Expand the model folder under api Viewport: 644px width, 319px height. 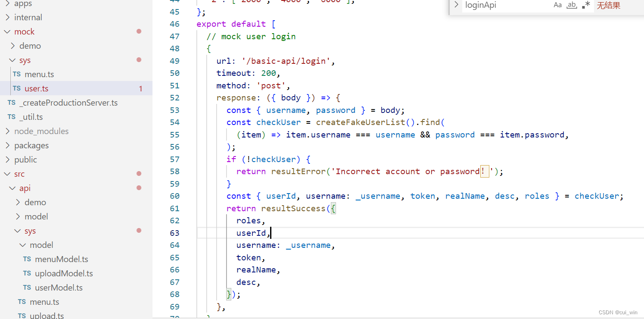18,216
